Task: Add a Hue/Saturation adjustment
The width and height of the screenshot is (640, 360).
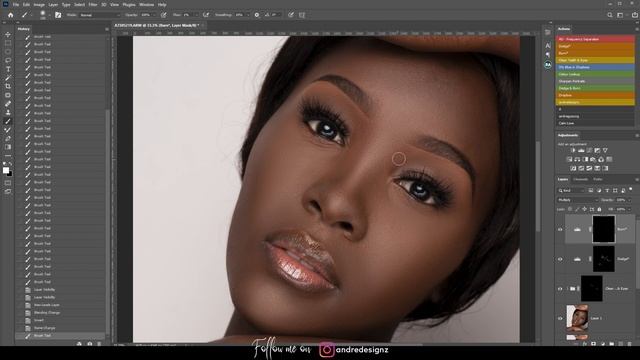Action: coord(569,159)
